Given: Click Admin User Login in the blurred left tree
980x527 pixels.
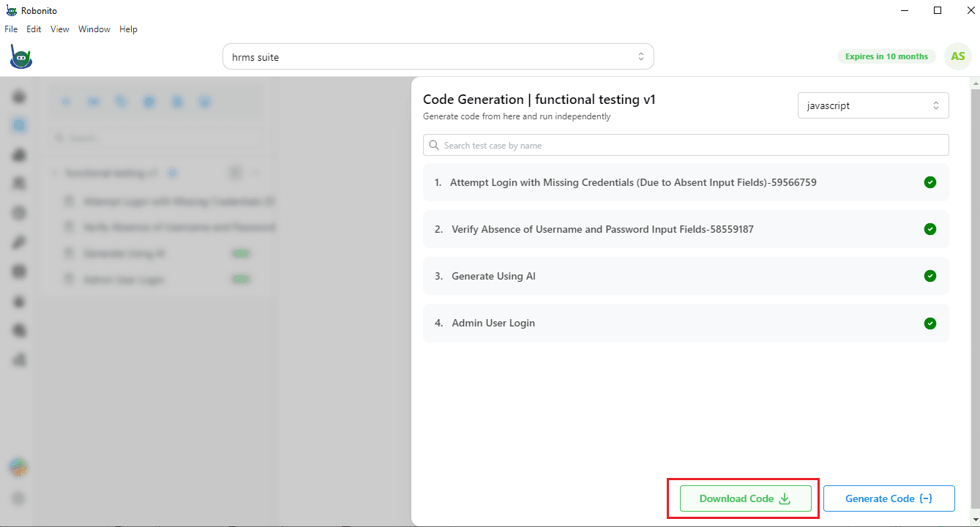Looking at the screenshot, I should 124,280.
